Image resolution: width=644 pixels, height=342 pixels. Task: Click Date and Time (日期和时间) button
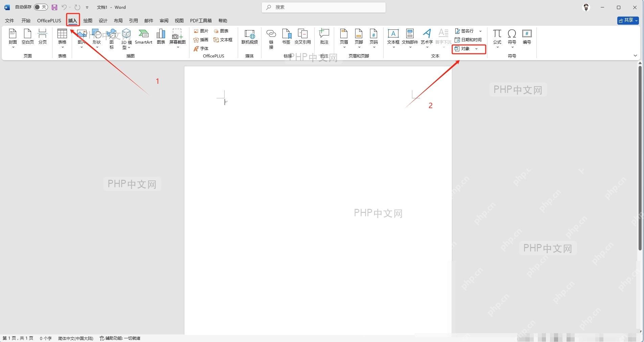(468, 40)
